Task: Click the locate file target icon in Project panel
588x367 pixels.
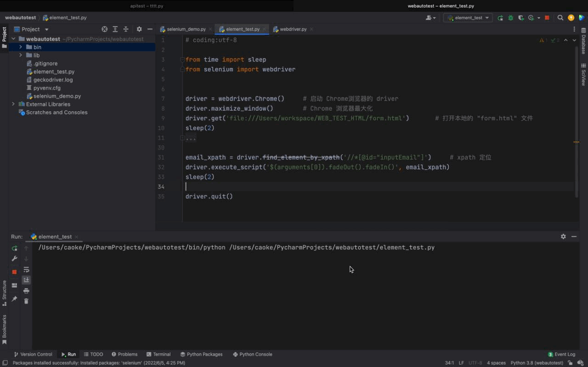Action: [x=104, y=29]
